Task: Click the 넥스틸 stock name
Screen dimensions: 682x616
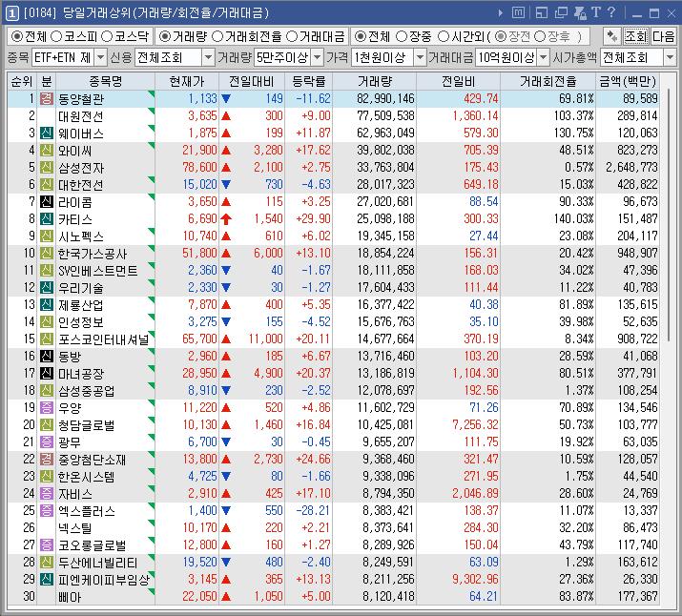Action: 75,528
